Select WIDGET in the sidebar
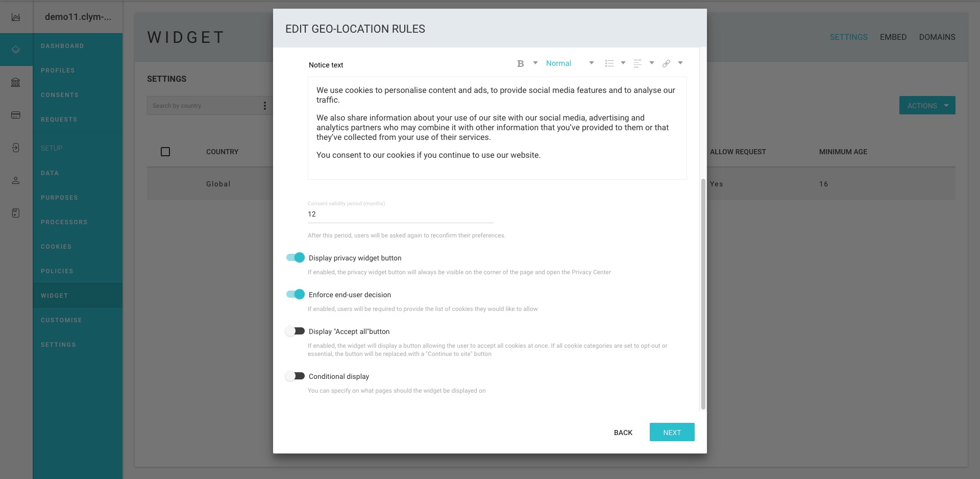This screenshot has height=479, width=980. coord(78,296)
